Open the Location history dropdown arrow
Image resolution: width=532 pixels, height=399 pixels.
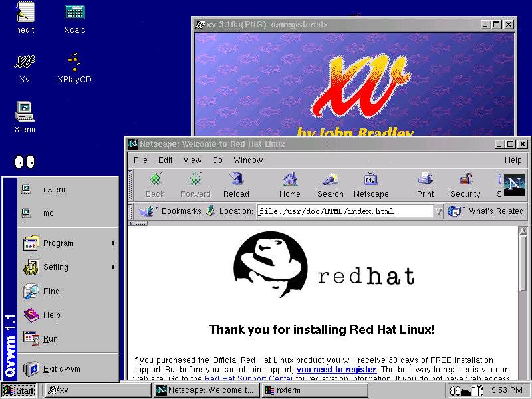pyautogui.click(x=438, y=211)
